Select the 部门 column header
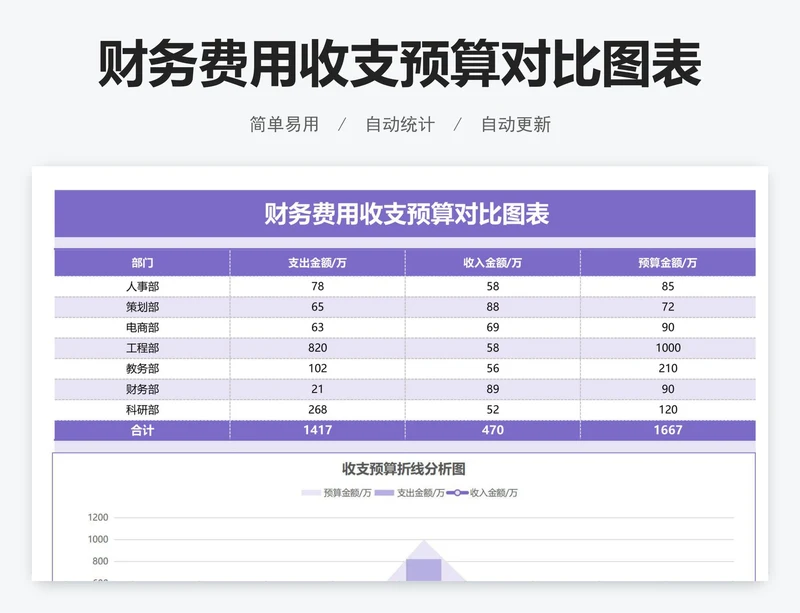Viewport: 800px width, 613px height. [x=142, y=263]
